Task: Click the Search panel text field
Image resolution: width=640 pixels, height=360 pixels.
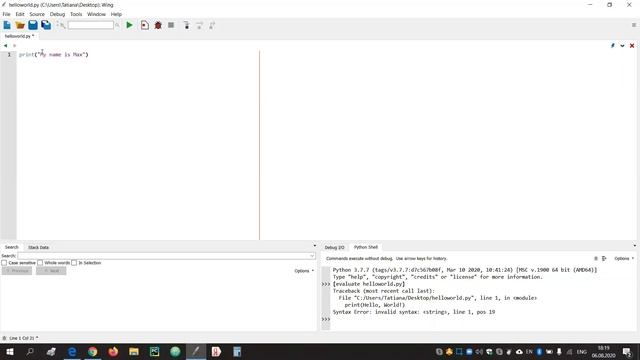Action: [x=166, y=256]
